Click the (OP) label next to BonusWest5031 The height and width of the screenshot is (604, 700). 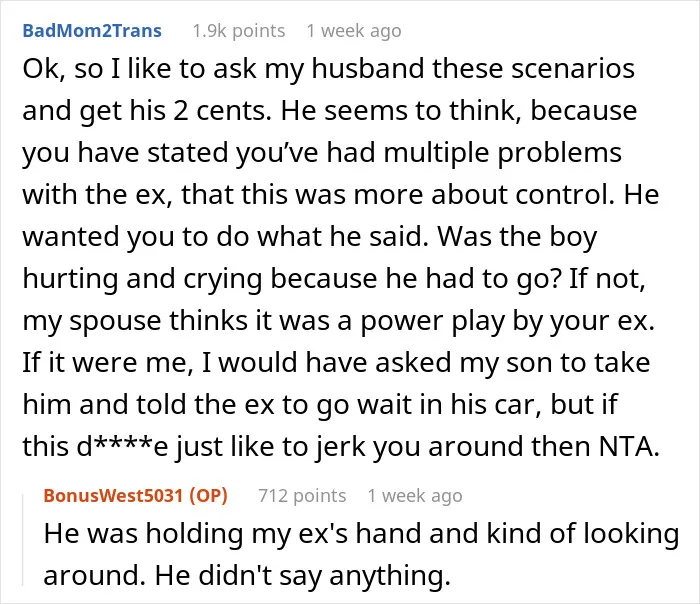point(208,496)
